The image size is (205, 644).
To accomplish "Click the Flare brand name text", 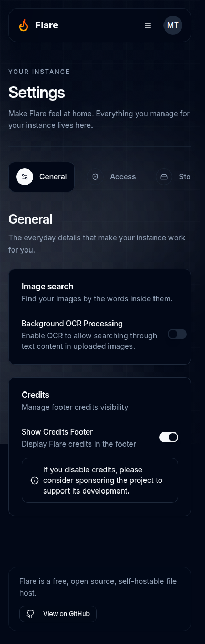I will pos(47,25).
